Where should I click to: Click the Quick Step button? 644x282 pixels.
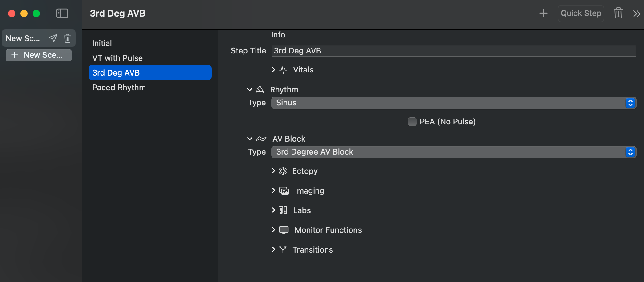[581, 13]
